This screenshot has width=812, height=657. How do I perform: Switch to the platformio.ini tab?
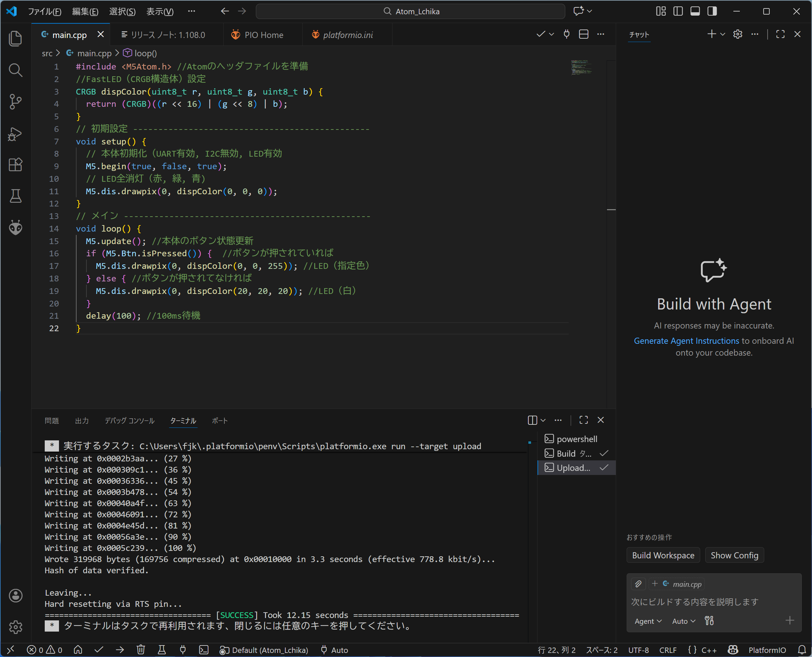[x=347, y=35]
